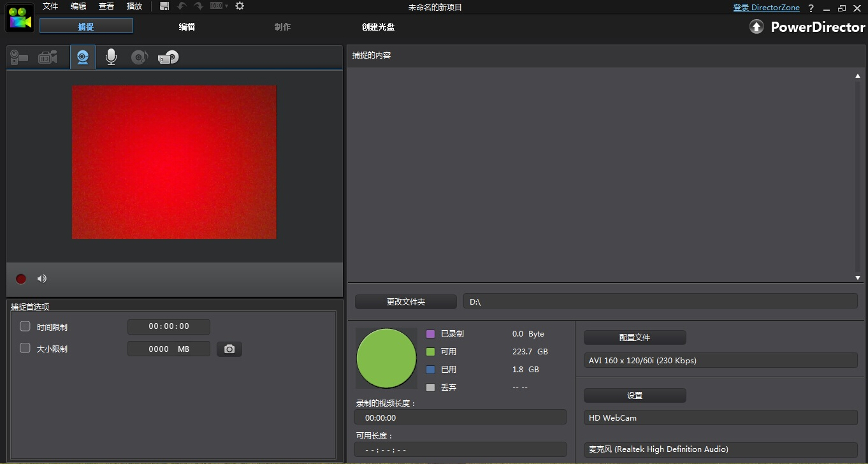Click the captured content scroll down arrow
868x464 pixels.
pos(858,278)
